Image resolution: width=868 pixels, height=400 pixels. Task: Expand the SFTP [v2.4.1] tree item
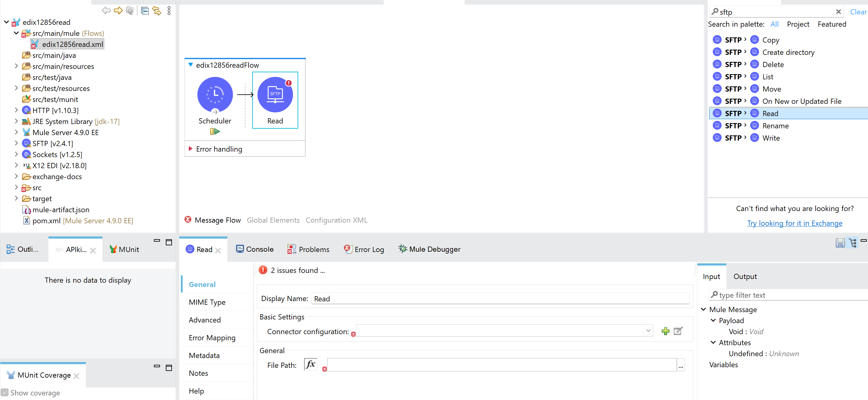coord(17,143)
